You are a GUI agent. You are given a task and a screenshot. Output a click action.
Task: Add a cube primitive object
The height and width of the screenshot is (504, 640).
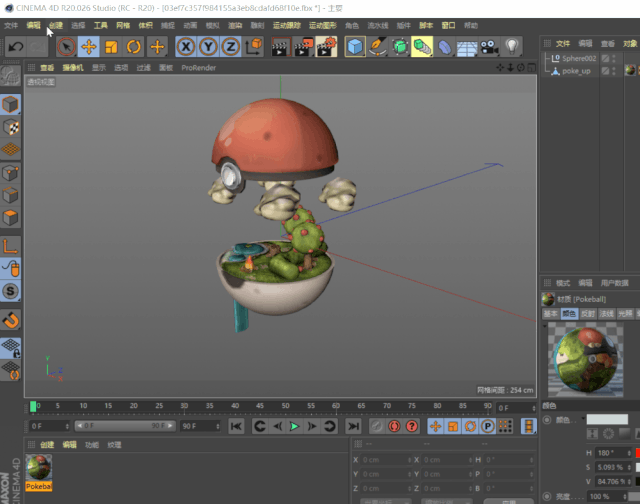click(x=355, y=46)
